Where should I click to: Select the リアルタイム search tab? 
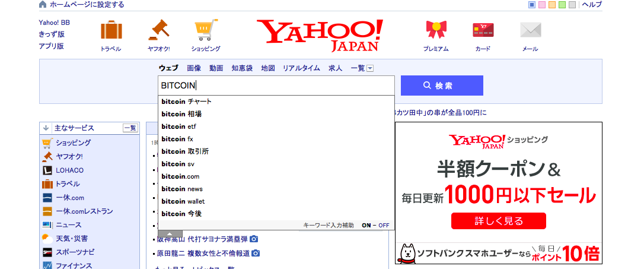click(x=301, y=68)
